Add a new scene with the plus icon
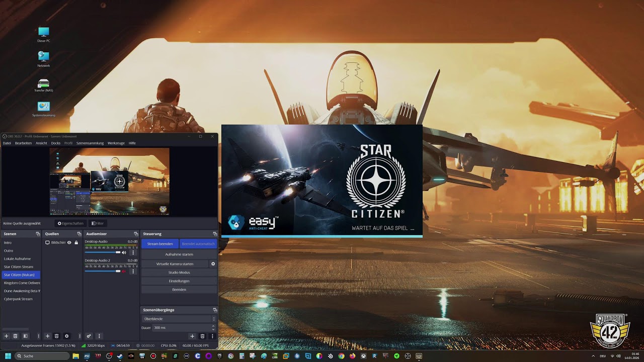 (x=7, y=336)
